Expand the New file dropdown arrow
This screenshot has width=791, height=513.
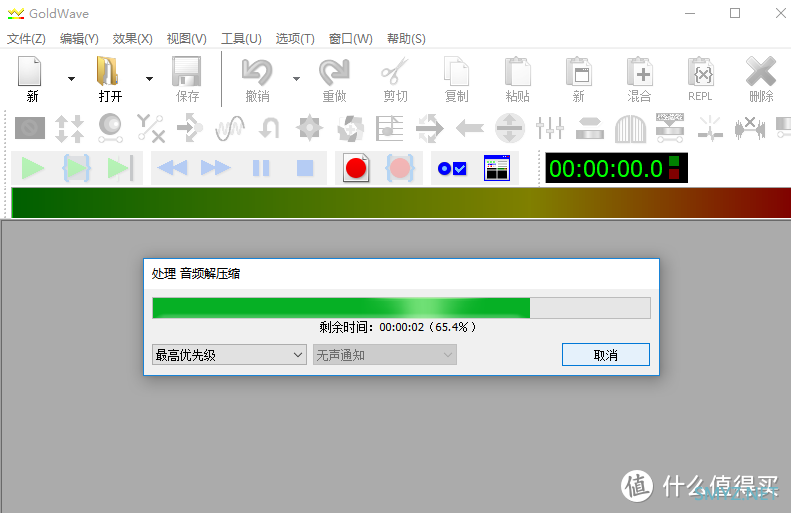(71, 79)
